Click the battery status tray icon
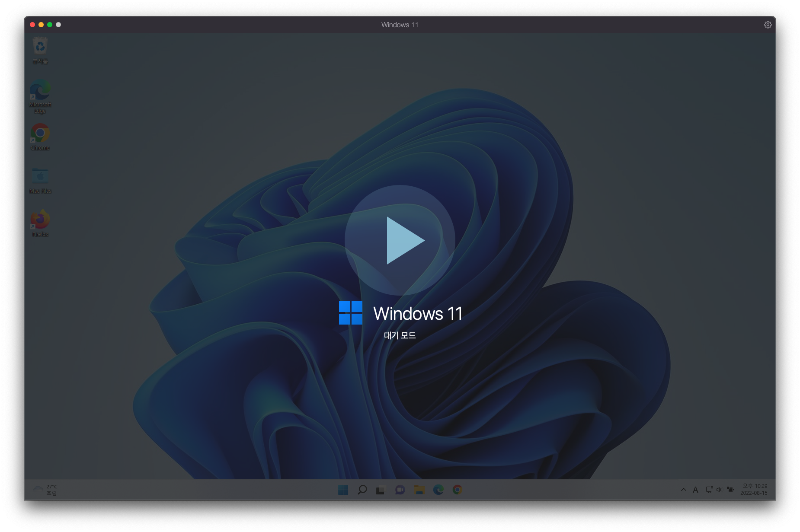The image size is (800, 532). point(730,490)
